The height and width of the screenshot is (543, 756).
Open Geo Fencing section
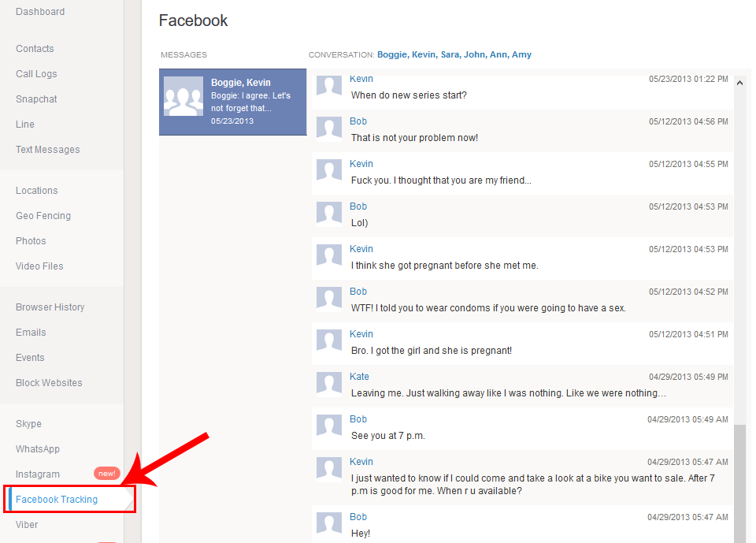43,216
